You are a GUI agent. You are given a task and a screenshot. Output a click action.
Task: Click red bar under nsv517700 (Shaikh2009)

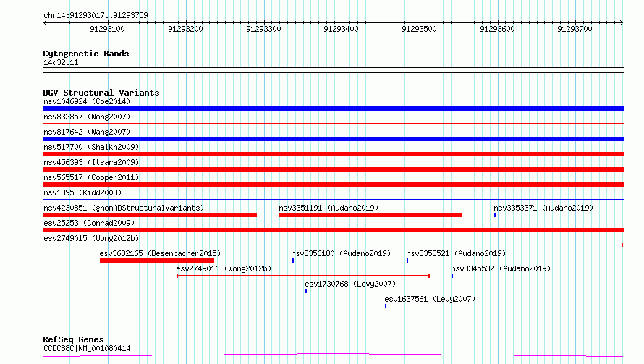(333, 154)
